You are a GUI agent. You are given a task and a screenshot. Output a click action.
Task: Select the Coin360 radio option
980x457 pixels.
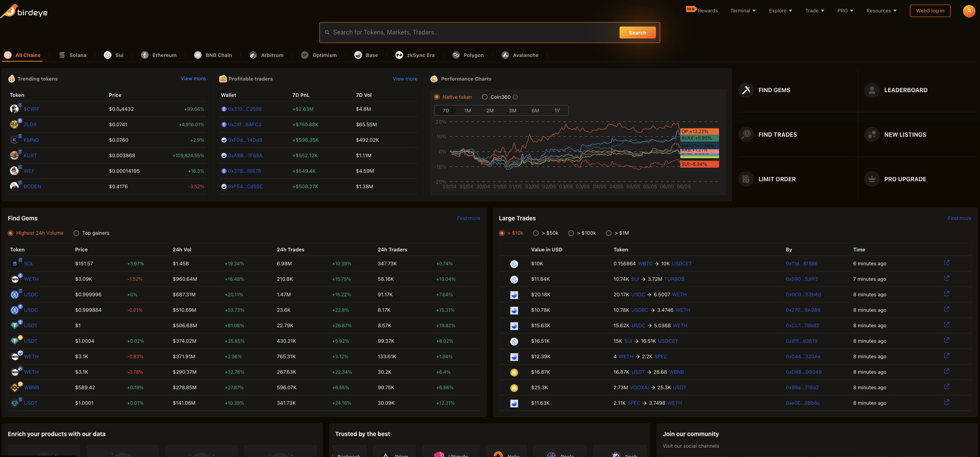tap(485, 97)
